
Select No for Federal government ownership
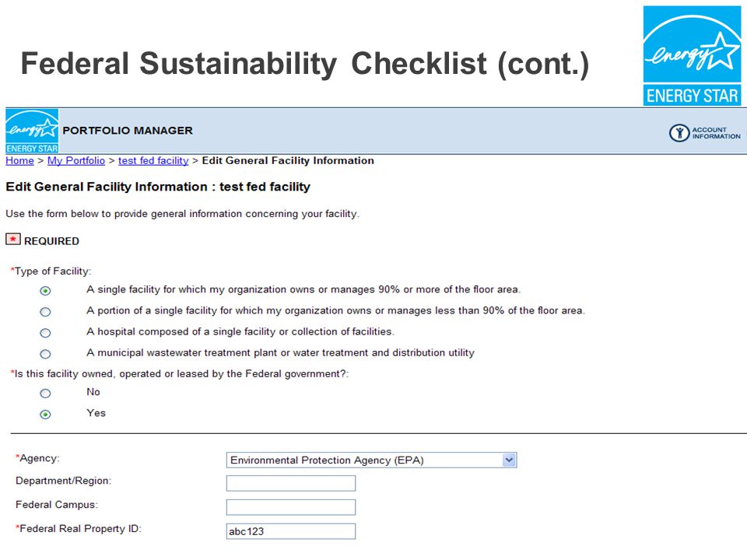pyautogui.click(x=45, y=394)
